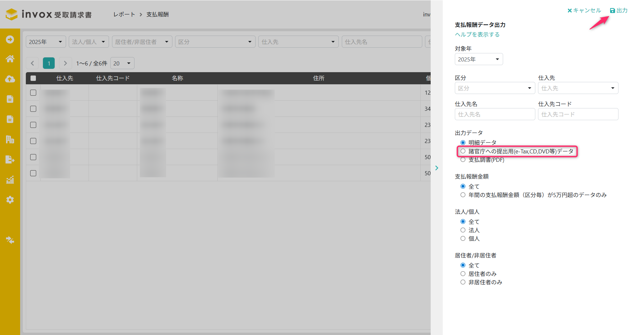Click the circled arrow icon atop sidebar
The height and width of the screenshot is (335, 644).
tap(10, 40)
